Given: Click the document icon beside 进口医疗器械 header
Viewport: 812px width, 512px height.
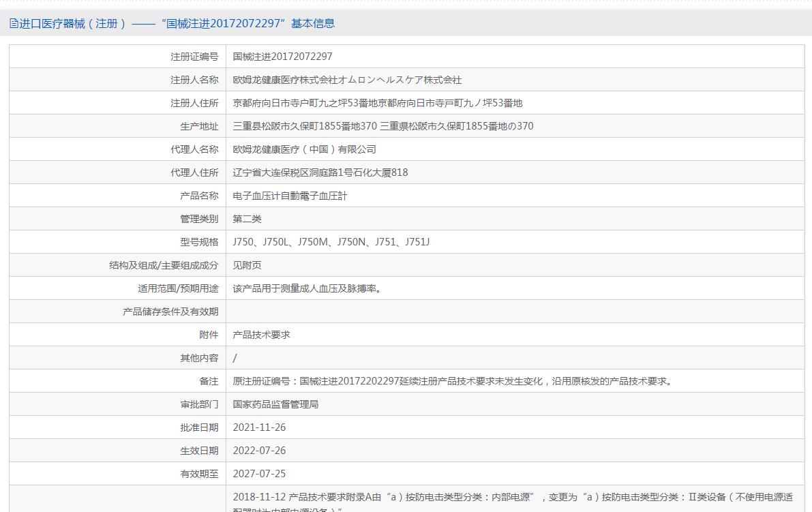Looking at the screenshot, I should (x=14, y=23).
